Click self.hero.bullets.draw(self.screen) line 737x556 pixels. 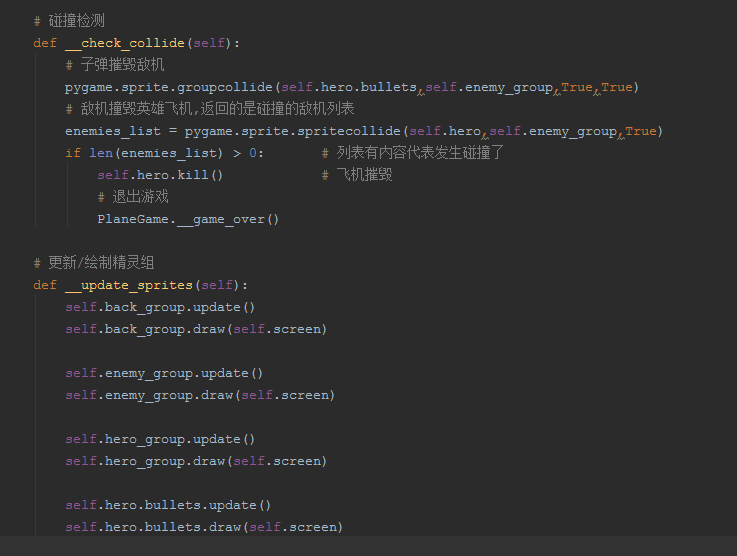pos(204,527)
